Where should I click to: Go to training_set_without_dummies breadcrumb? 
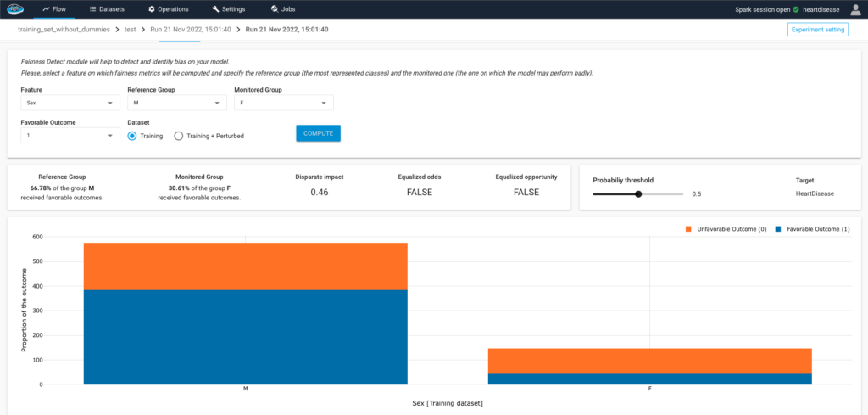(x=64, y=30)
